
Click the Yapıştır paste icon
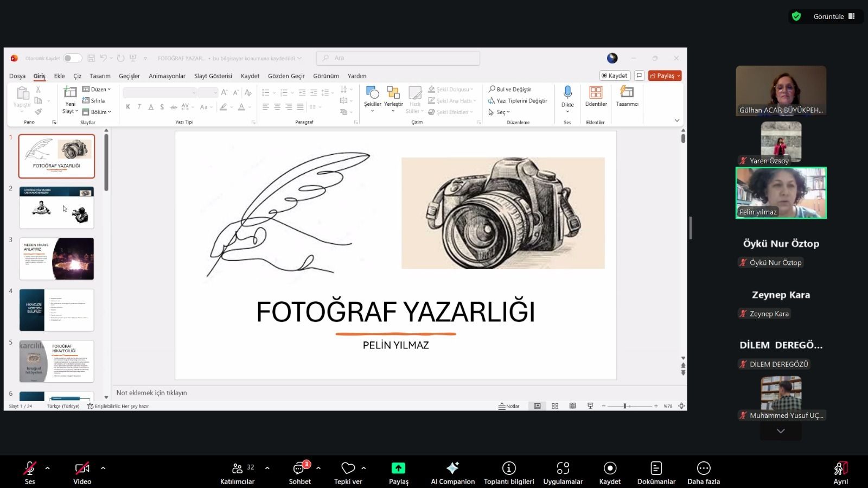click(x=22, y=93)
